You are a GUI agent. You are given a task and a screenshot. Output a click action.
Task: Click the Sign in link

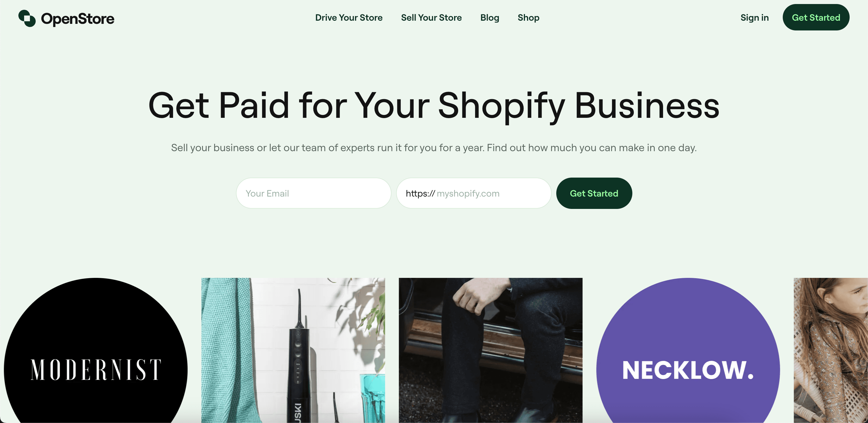[754, 18]
